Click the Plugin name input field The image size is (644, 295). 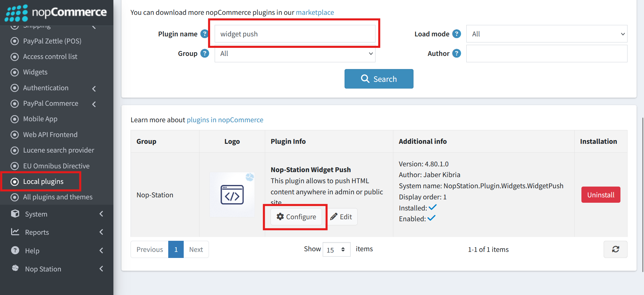pyautogui.click(x=295, y=34)
